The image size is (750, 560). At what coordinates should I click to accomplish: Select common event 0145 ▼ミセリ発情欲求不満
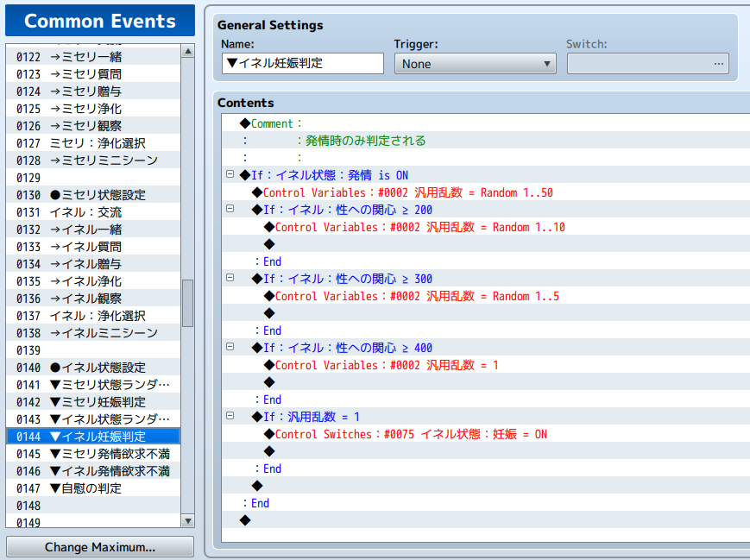pos(93,454)
